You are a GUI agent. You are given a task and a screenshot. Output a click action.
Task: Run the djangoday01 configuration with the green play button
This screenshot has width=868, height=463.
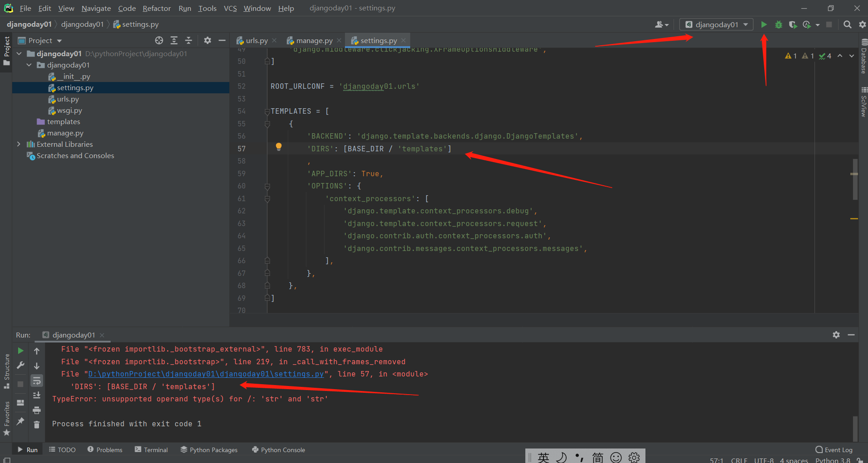point(764,24)
